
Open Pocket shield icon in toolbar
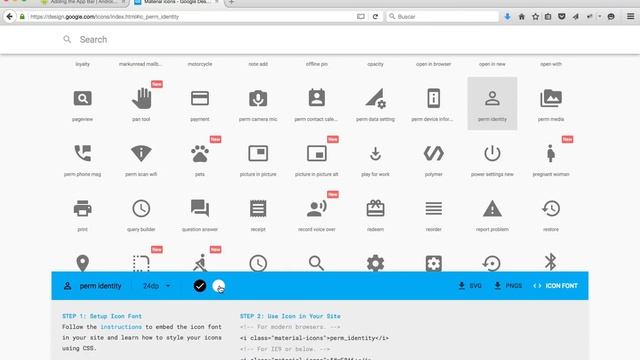pyautogui.click(x=562, y=17)
